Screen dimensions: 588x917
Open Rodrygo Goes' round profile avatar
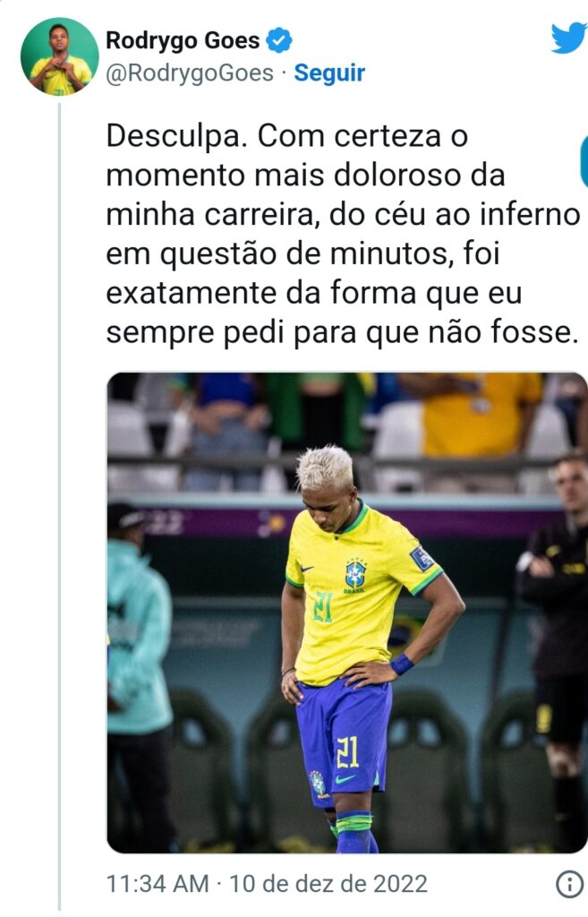[x=60, y=56]
